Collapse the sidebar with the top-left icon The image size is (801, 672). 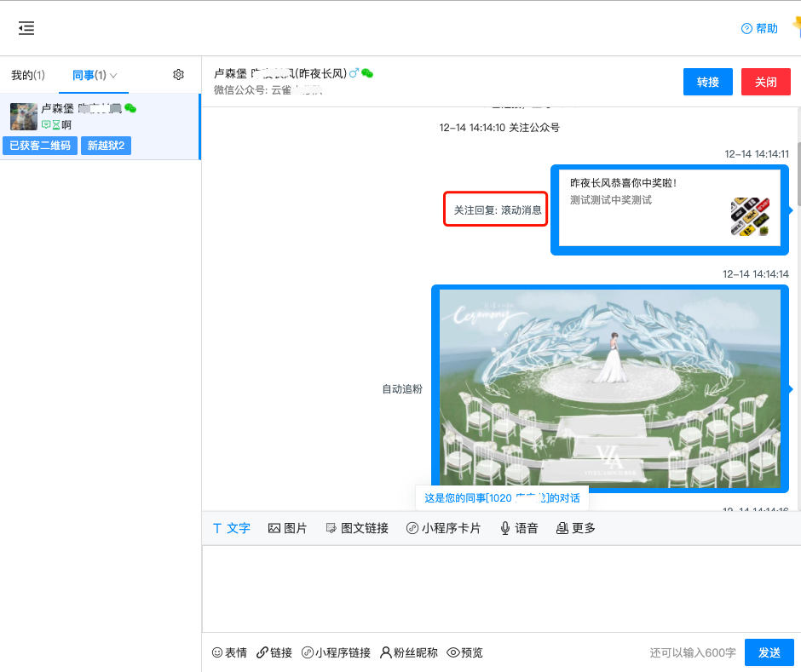tap(26, 28)
